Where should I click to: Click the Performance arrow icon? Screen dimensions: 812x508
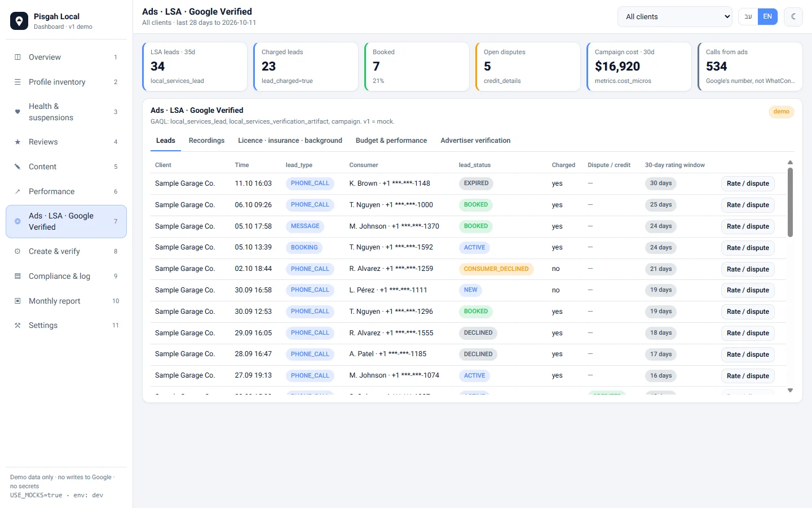tap(17, 191)
